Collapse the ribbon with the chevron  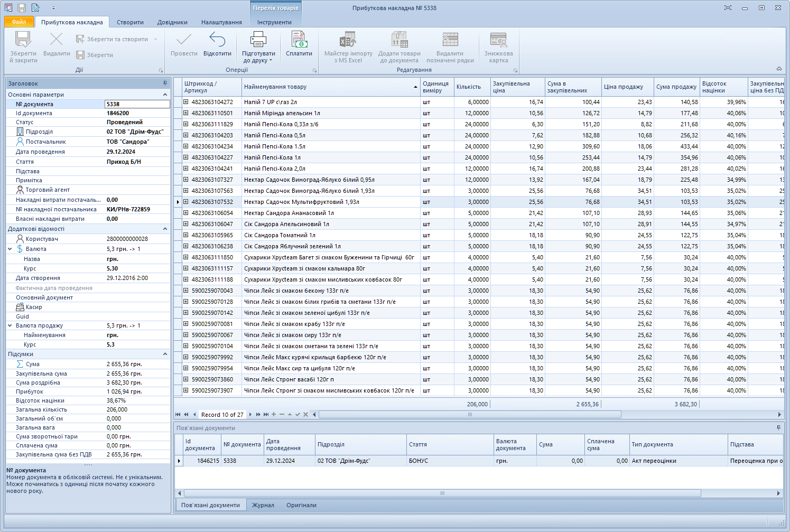pos(779,69)
